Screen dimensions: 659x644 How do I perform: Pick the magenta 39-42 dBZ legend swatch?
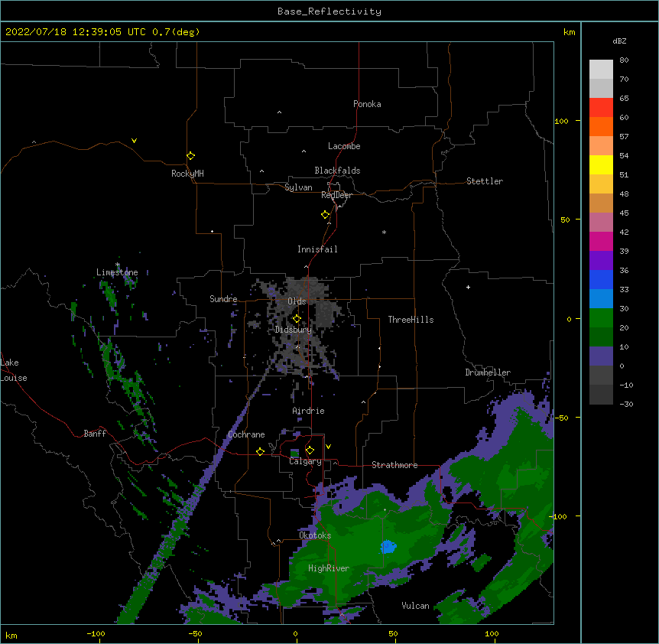click(601, 241)
